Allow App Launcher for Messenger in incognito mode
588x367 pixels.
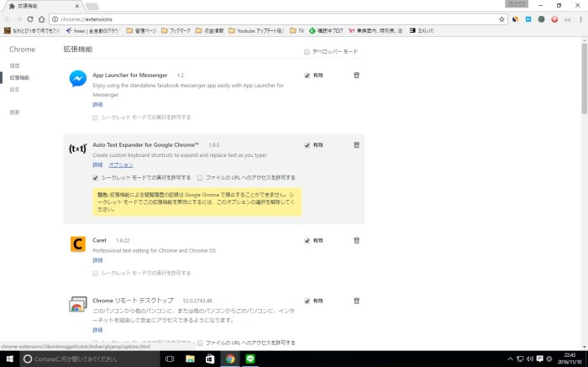[x=95, y=118]
